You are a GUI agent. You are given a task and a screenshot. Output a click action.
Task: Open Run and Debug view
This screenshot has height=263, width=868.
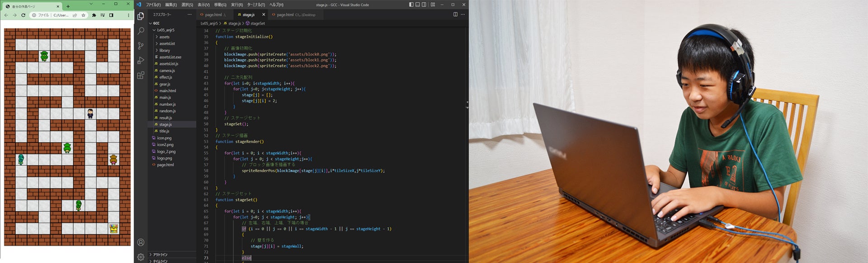[x=141, y=61]
